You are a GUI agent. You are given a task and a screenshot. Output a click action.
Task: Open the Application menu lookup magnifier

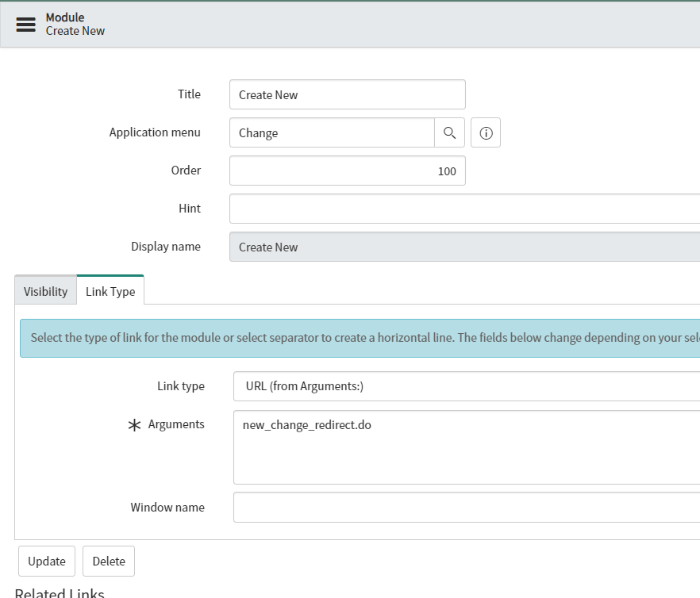449,132
